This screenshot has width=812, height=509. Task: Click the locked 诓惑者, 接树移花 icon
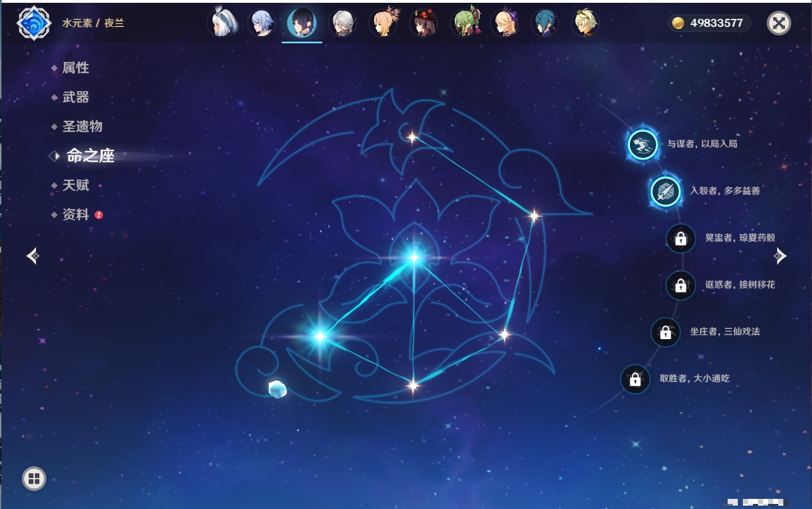pyautogui.click(x=680, y=285)
